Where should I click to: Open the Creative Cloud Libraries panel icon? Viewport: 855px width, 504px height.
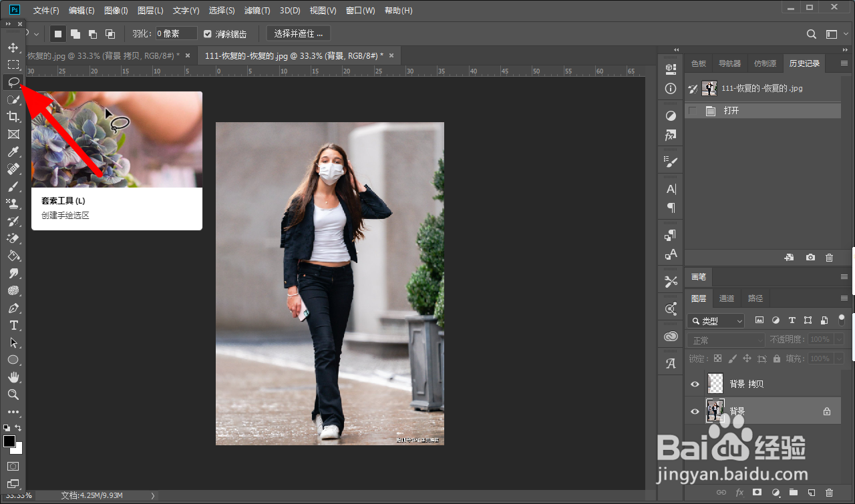pyautogui.click(x=671, y=336)
